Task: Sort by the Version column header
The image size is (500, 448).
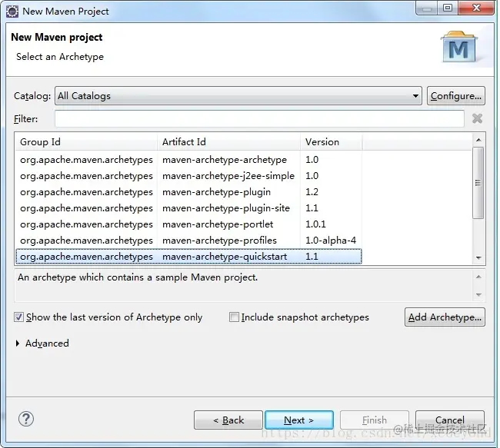Action: pos(331,142)
